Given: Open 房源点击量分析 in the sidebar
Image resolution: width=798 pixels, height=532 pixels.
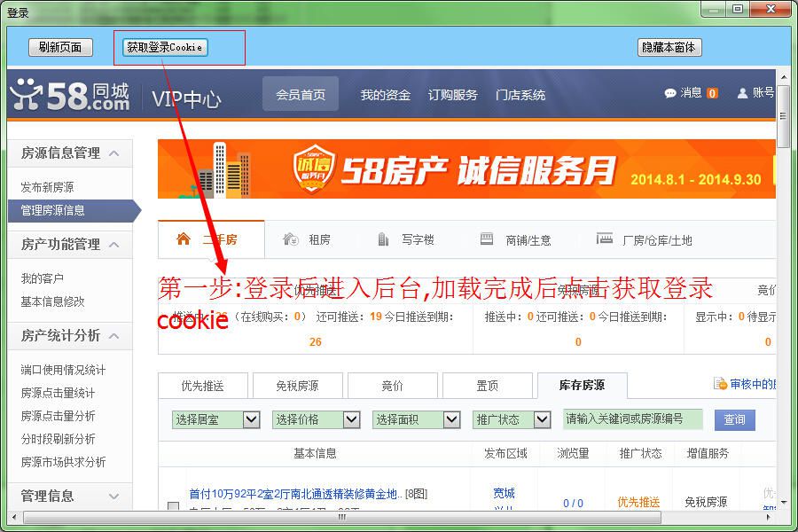Looking at the screenshot, I should point(58,416).
